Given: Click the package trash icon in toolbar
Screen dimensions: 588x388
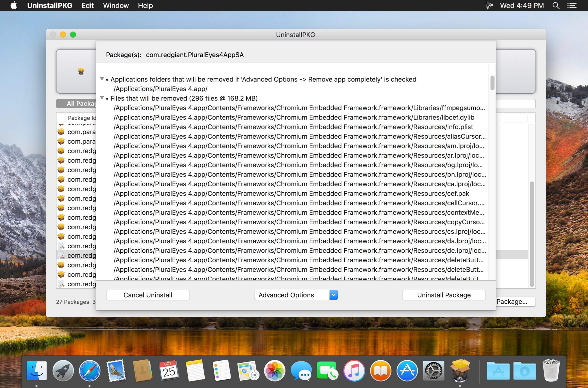Looking at the screenshot, I should (x=81, y=71).
